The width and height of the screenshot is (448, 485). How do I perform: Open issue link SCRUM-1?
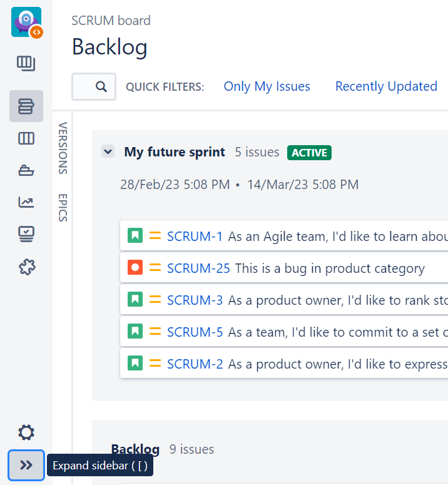pos(195,237)
